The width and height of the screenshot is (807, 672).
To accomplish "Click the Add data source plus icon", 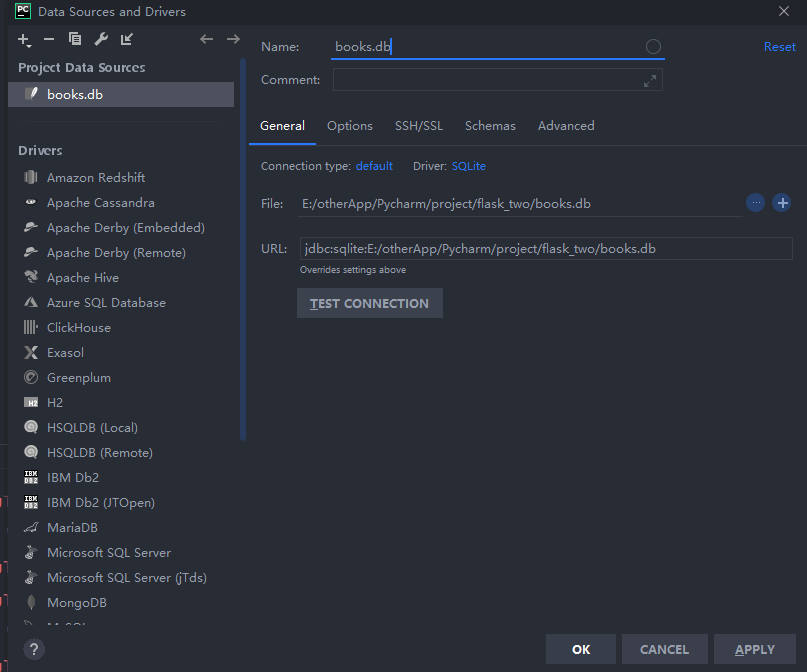I will (24, 40).
